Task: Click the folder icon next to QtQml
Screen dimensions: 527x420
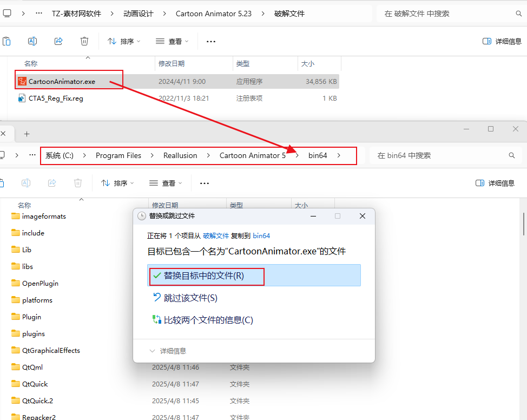Action: [x=16, y=367]
